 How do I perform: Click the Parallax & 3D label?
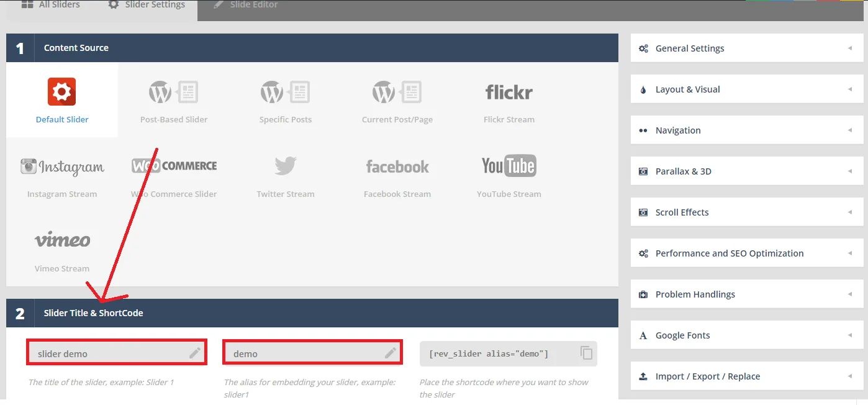point(684,171)
